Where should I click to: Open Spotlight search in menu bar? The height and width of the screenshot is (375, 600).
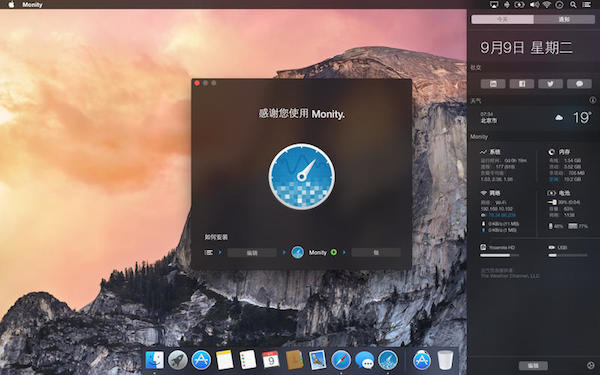coord(573,5)
